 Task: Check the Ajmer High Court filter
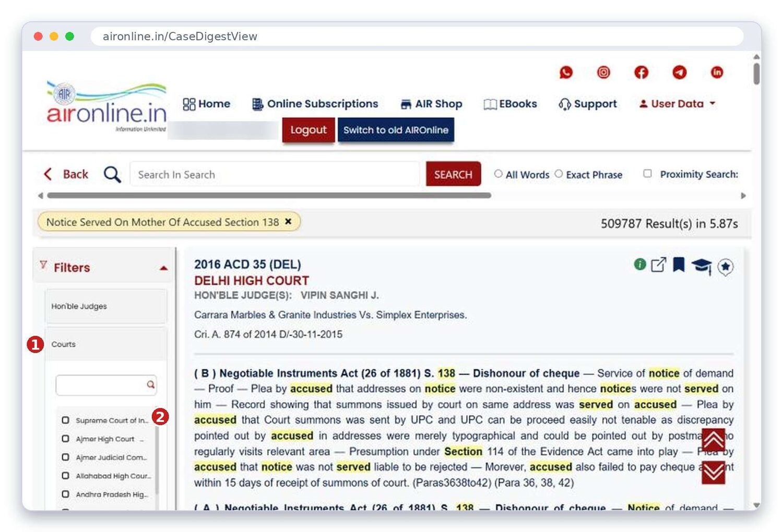[65, 439]
